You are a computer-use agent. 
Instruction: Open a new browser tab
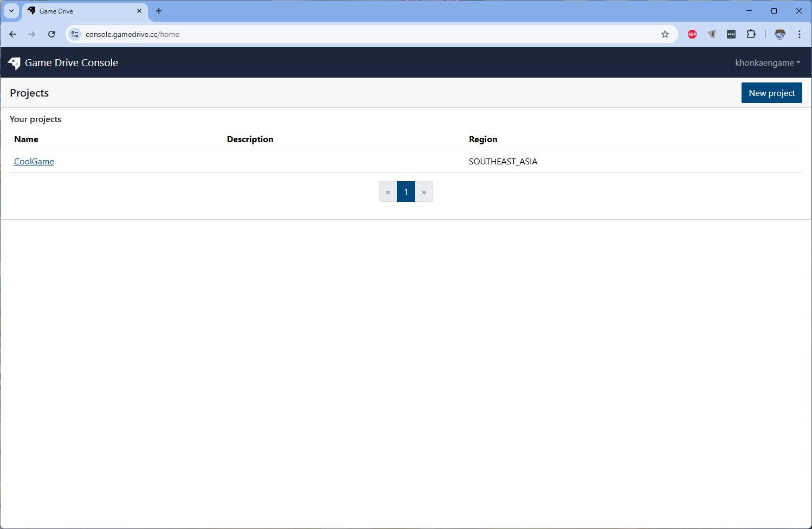click(159, 11)
